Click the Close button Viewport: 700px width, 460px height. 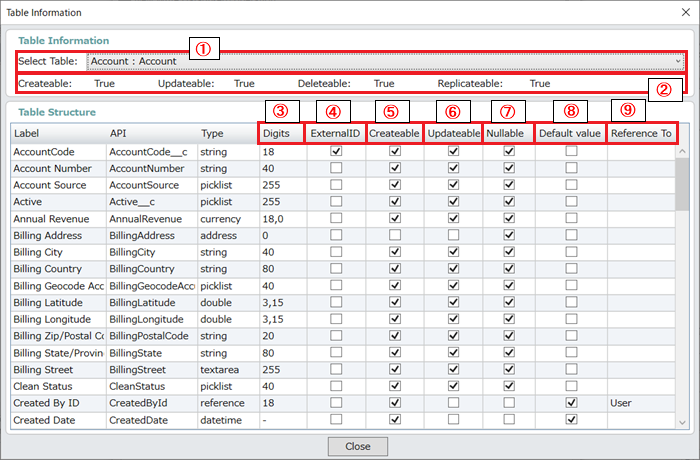tap(358, 446)
